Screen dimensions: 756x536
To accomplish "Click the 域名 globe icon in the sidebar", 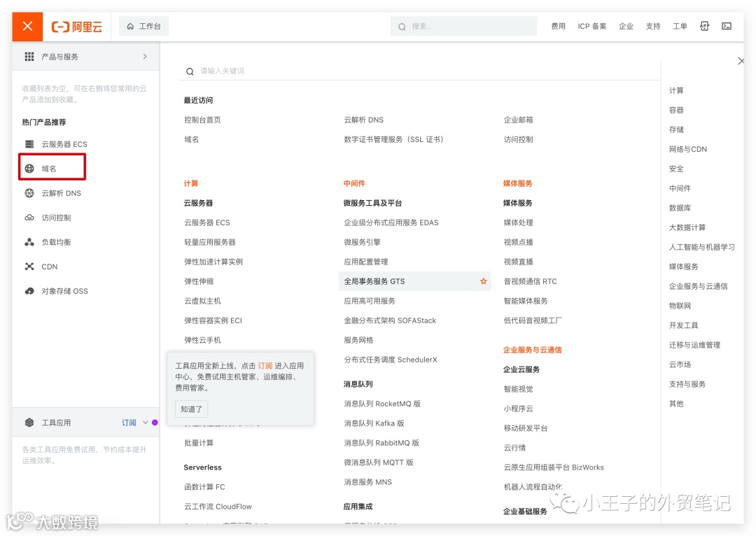I will point(29,169).
